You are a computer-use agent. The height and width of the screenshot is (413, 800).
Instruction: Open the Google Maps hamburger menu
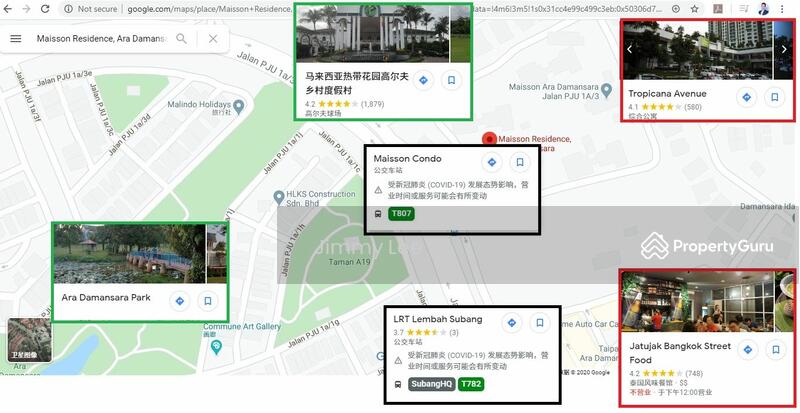click(16, 38)
